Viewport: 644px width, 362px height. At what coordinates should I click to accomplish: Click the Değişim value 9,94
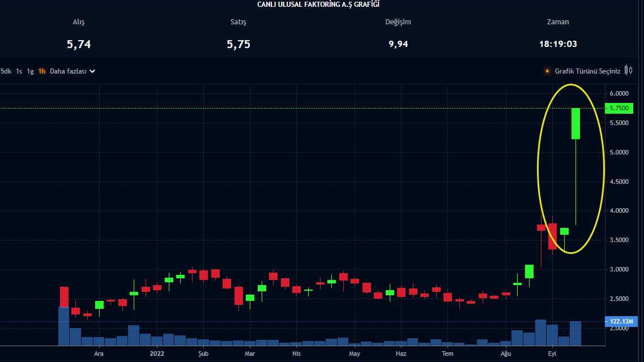(x=398, y=44)
